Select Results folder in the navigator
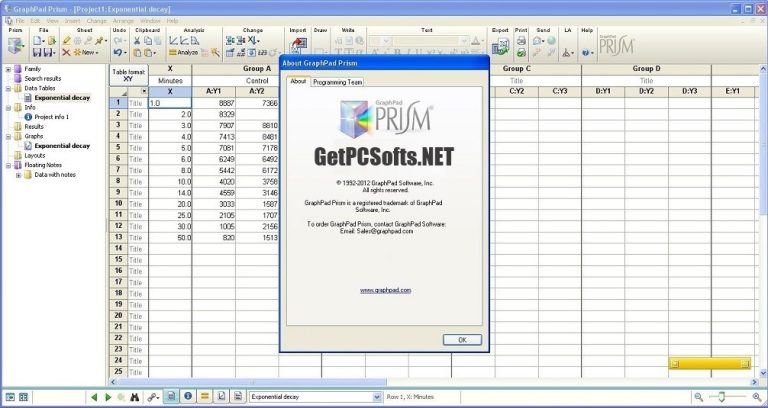 (34, 126)
